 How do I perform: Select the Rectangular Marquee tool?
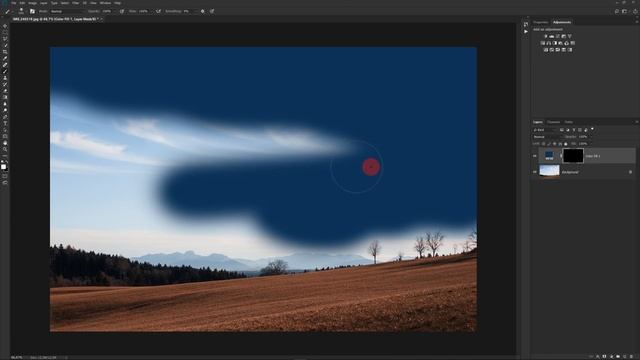(5, 32)
